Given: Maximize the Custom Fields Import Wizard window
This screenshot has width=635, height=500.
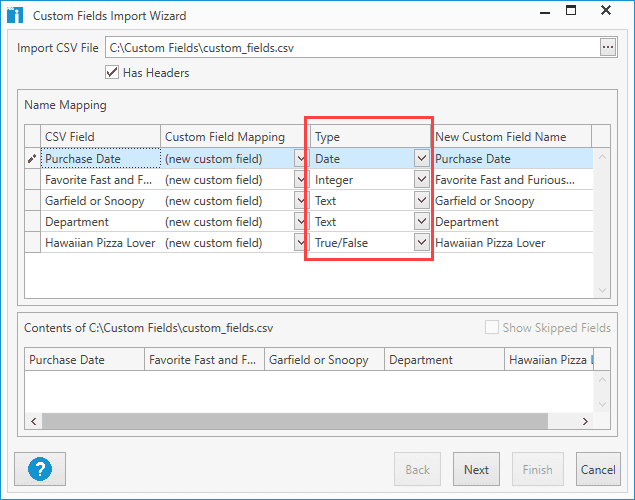Looking at the screenshot, I should 571,11.
